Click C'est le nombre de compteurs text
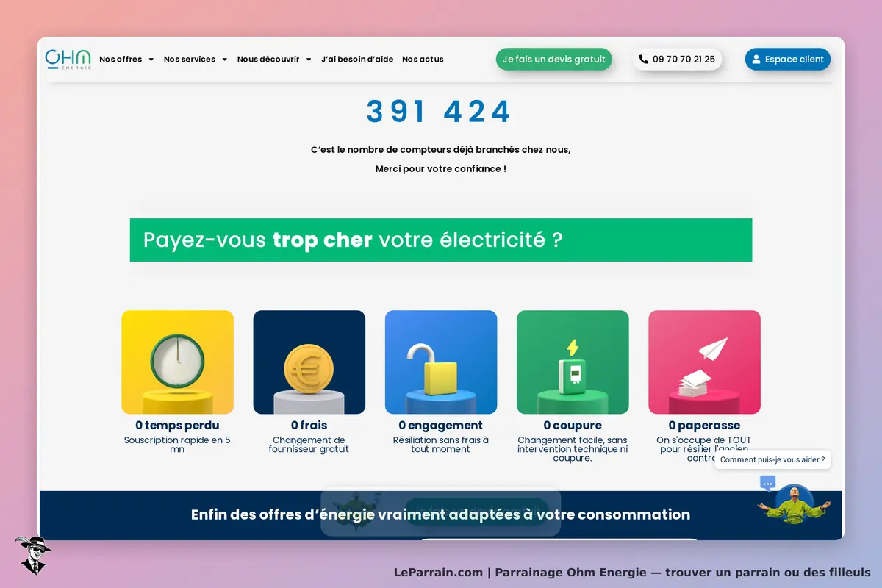 pos(441,150)
